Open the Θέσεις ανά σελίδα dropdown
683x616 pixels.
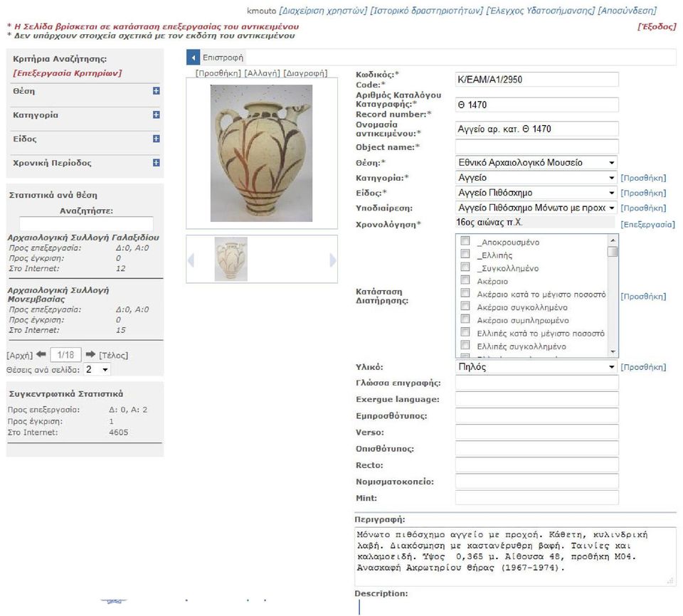pyautogui.click(x=97, y=369)
